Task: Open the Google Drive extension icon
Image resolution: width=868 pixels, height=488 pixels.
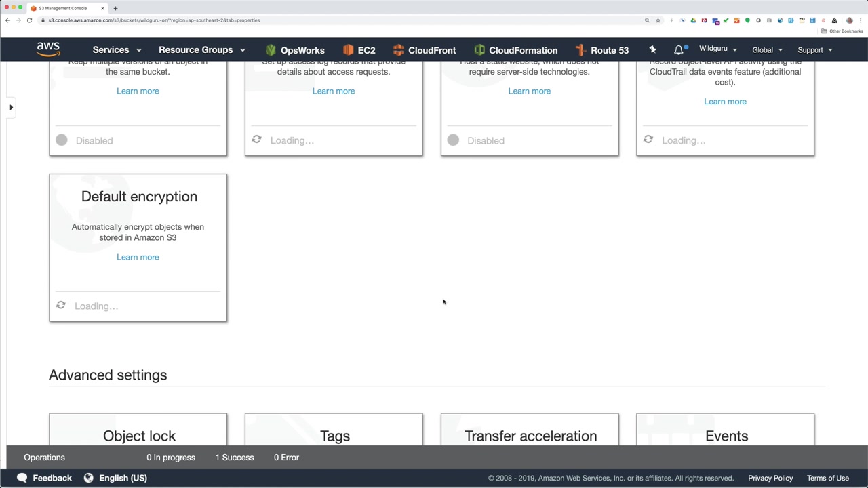Action: click(x=693, y=20)
